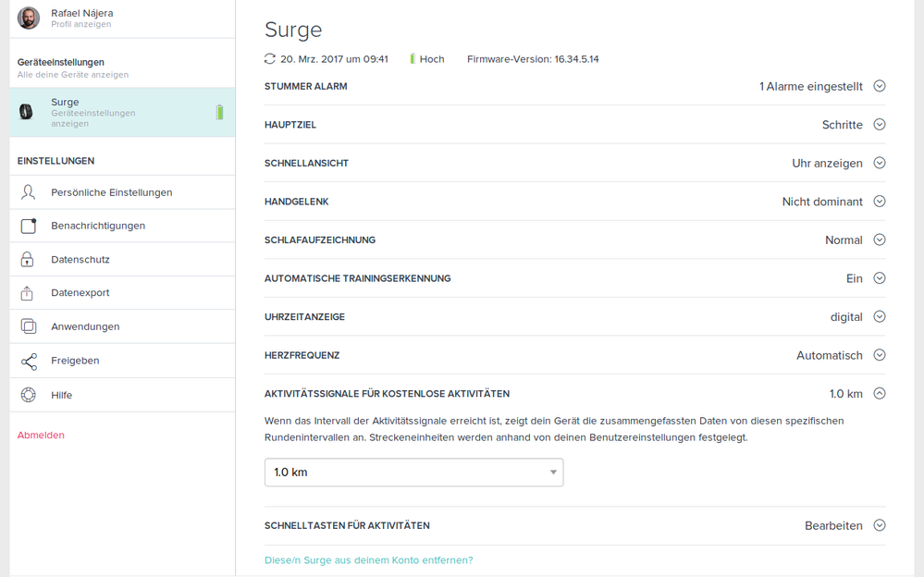Click Rafael Nájera's profile avatar
The image size is (924, 577).
coord(29,18)
